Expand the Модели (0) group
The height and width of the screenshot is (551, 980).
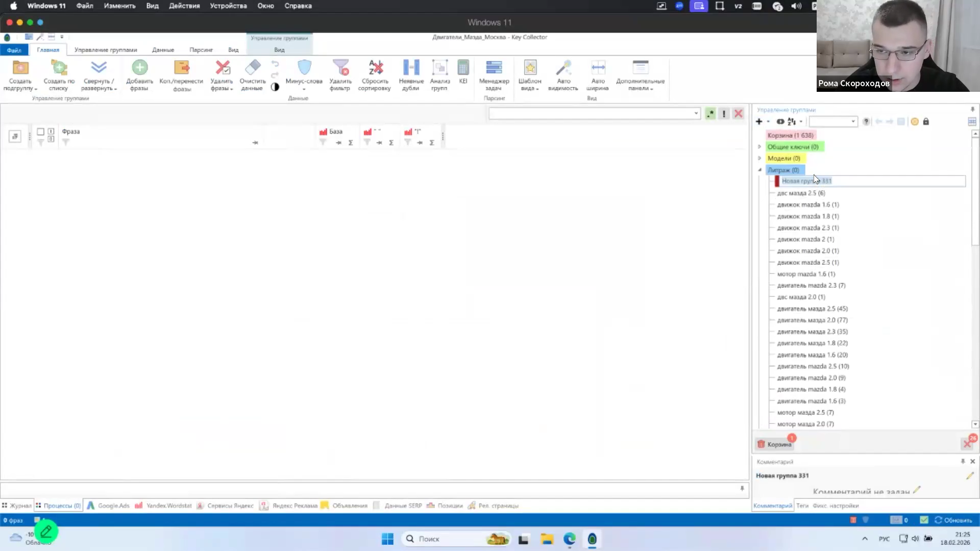tap(759, 158)
